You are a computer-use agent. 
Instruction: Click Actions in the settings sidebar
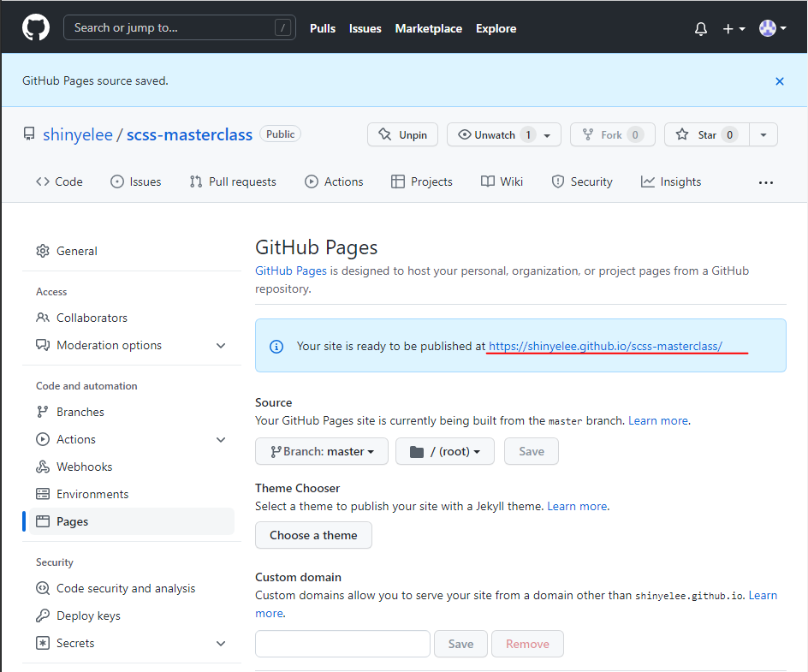tap(76, 440)
